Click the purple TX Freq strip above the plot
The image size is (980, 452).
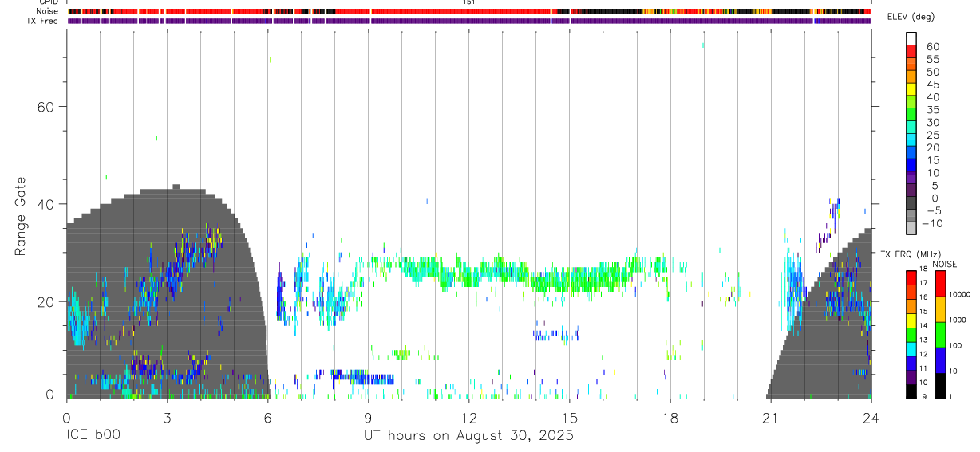pos(469,21)
